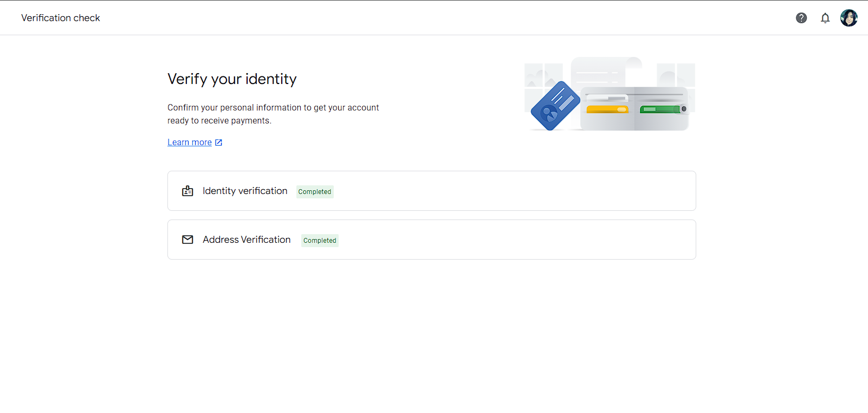Open the Help question mark icon
This screenshot has width=868, height=413.
click(x=801, y=18)
